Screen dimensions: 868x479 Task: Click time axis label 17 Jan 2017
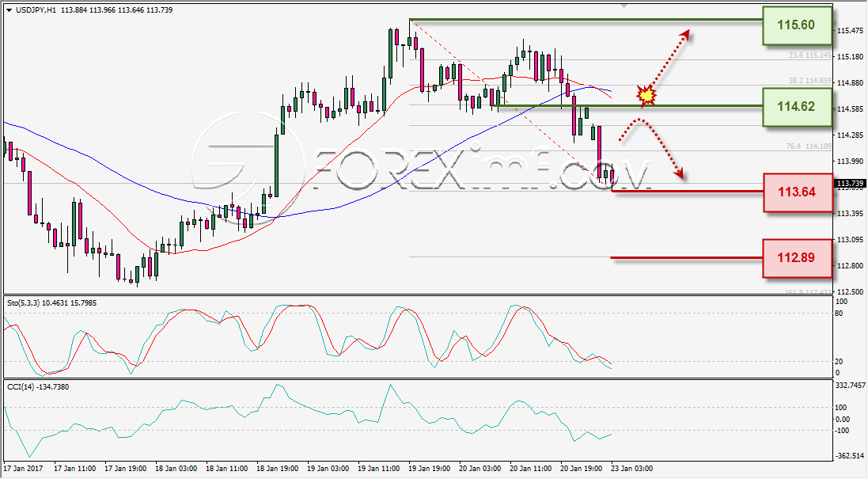tap(22, 469)
